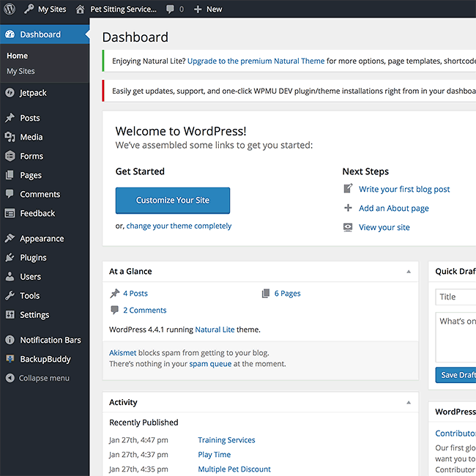Open the 6 Pages link

[x=288, y=293]
